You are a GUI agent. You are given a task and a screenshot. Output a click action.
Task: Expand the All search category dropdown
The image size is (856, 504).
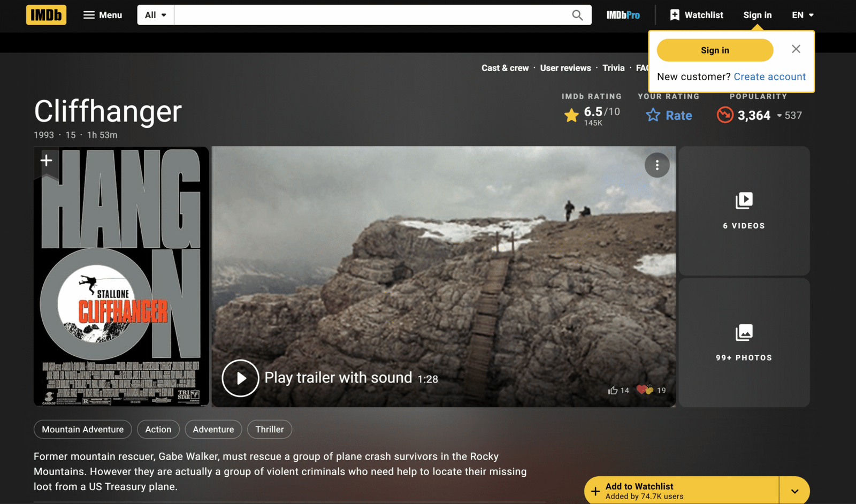pos(156,15)
